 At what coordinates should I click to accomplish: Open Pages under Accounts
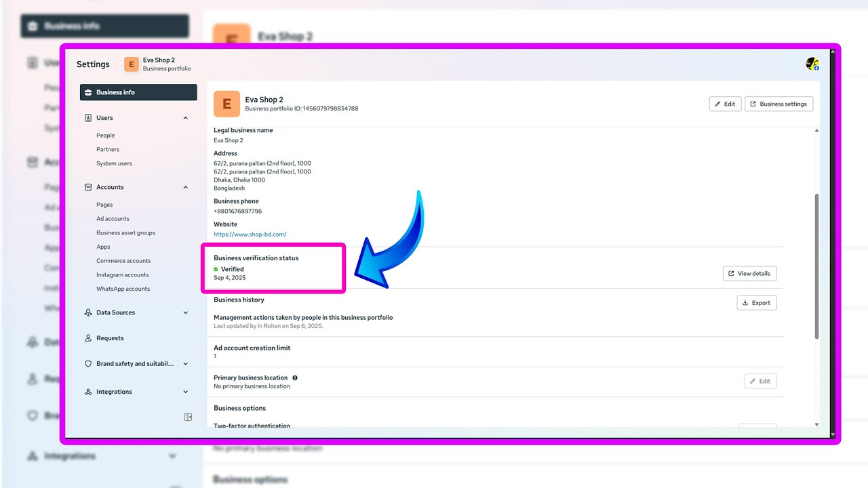pos(104,205)
